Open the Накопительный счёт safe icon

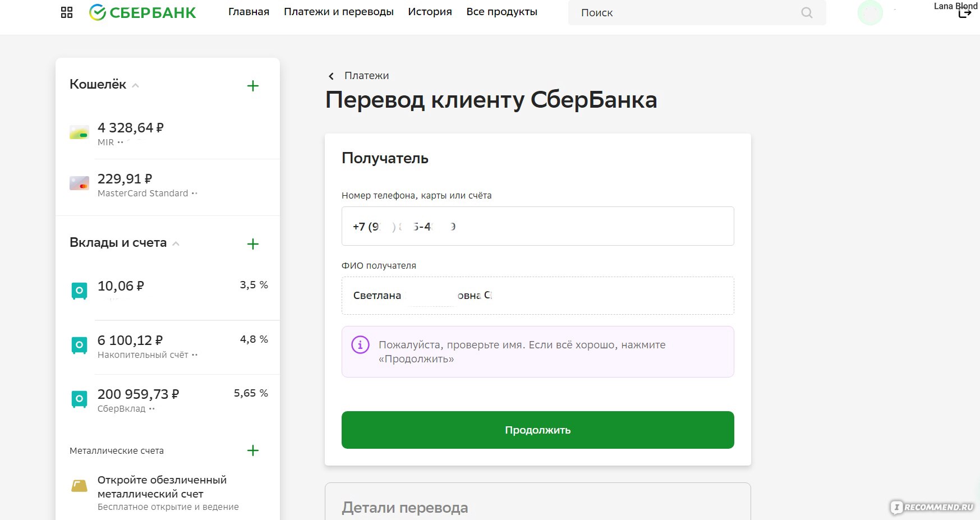point(79,345)
